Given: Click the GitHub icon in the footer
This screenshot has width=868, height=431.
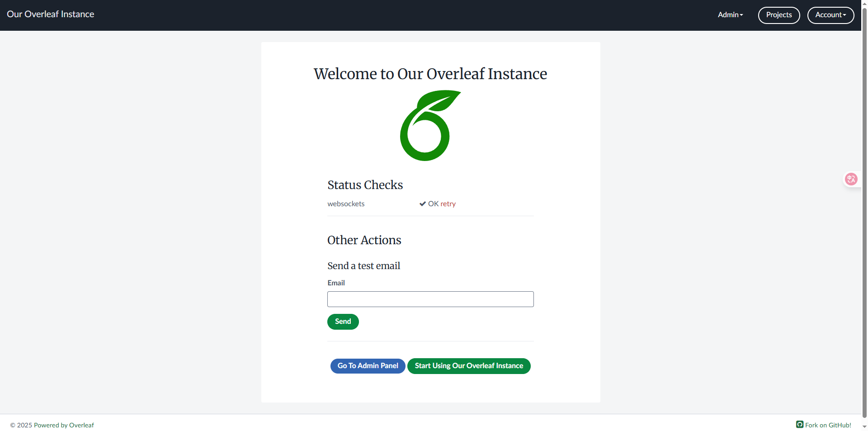Looking at the screenshot, I should [800, 425].
